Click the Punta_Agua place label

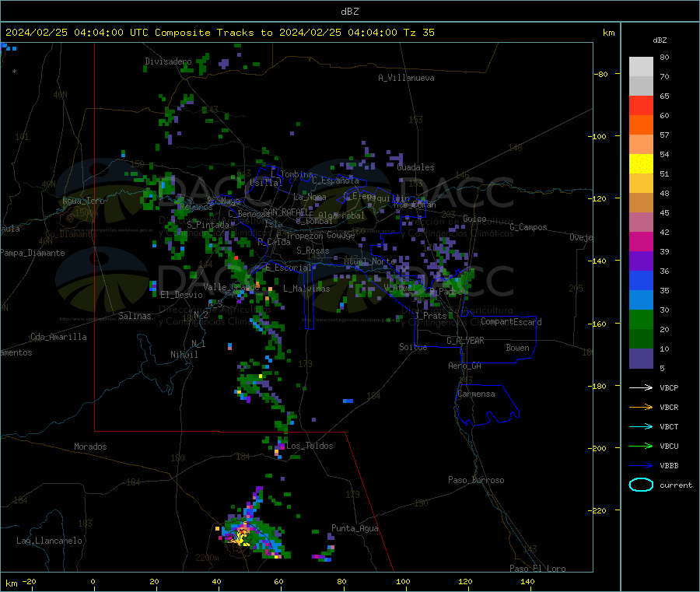coord(355,528)
